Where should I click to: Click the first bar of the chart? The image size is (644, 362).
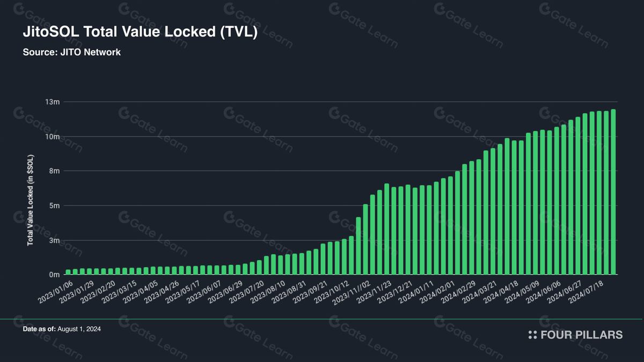click(x=68, y=272)
